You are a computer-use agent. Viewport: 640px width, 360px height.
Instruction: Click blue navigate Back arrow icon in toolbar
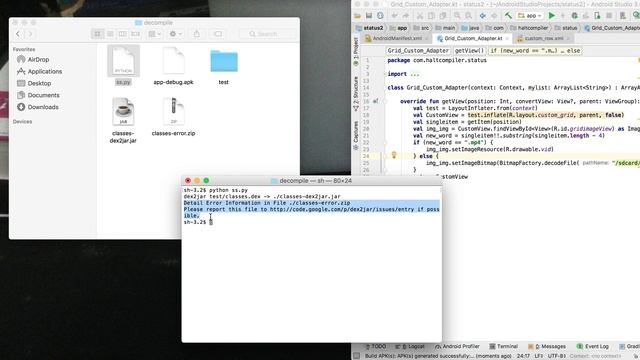pos(483,16)
